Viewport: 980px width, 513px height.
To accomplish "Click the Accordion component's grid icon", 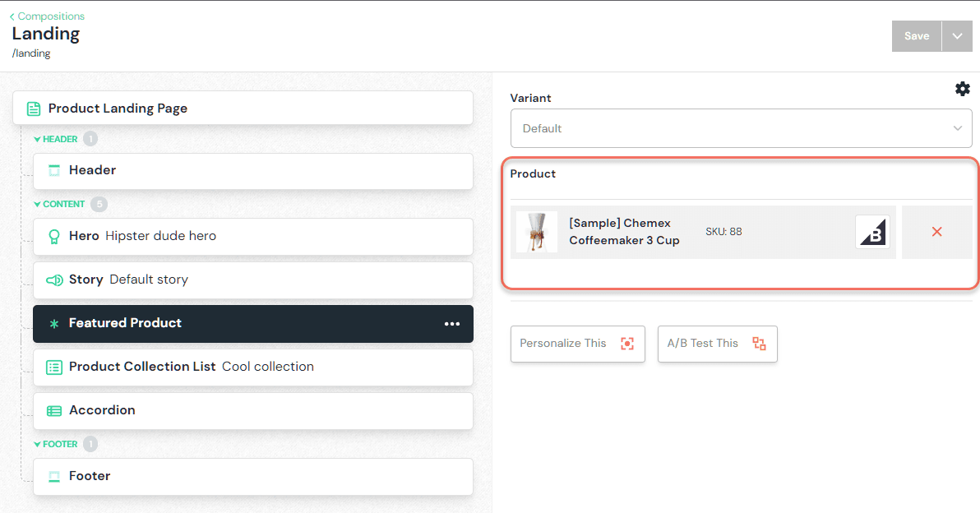I will click(x=53, y=410).
